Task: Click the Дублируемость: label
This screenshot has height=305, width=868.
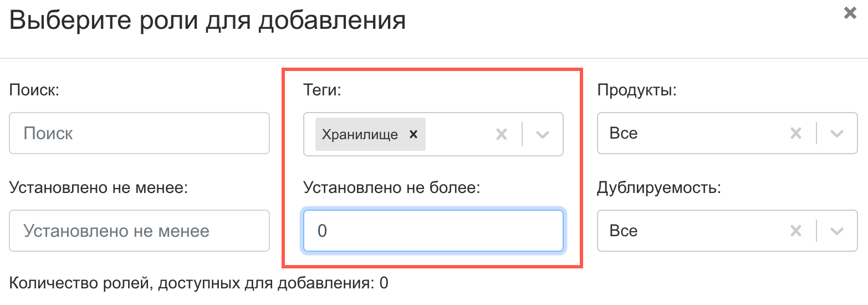Action: coord(658,187)
